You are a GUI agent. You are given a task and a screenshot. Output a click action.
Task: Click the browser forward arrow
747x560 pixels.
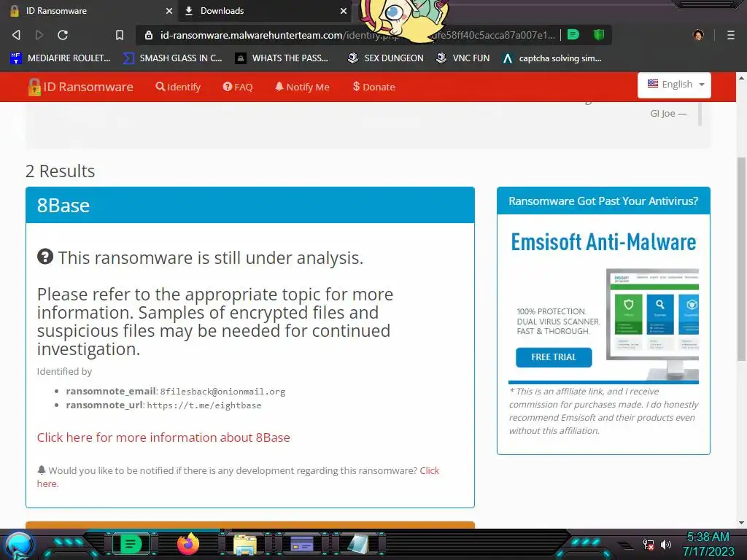click(39, 35)
